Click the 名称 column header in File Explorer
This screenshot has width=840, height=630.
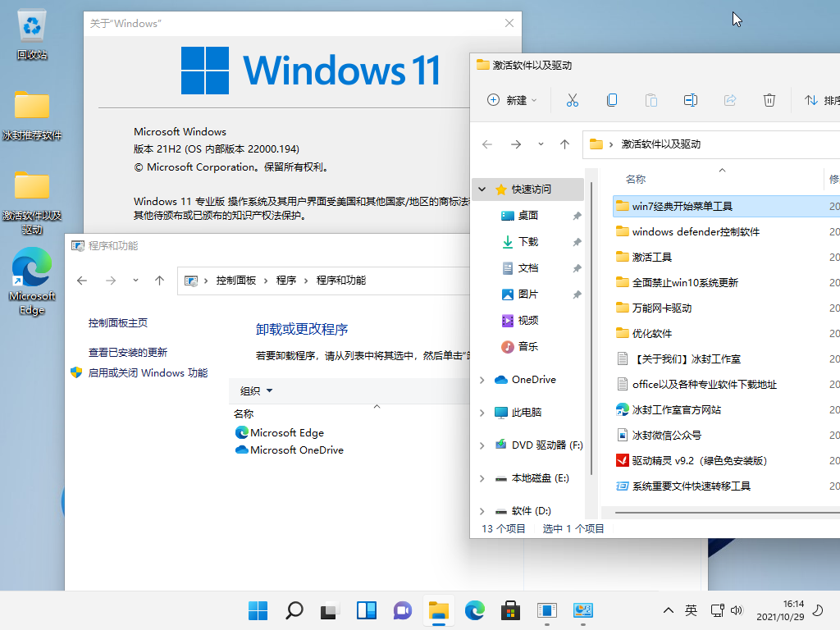click(x=636, y=180)
